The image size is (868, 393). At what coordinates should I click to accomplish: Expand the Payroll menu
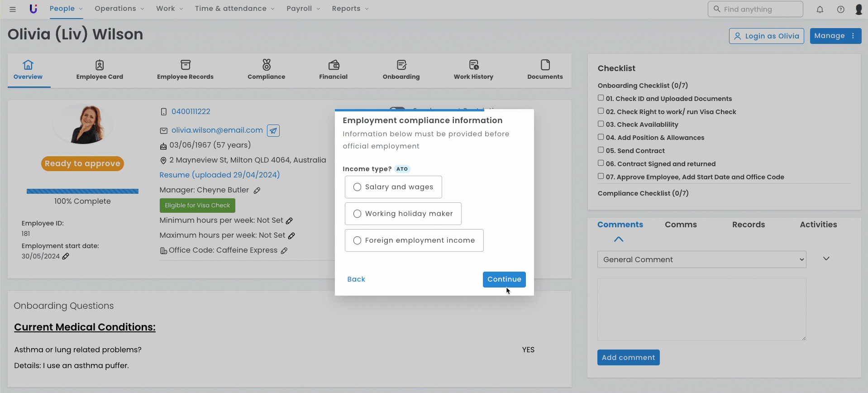pos(303,9)
